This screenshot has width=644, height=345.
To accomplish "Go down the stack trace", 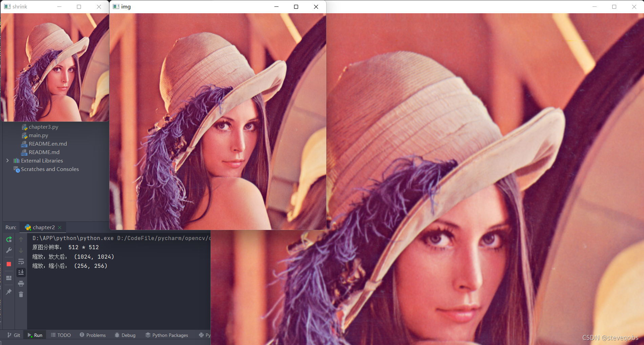I will coord(21,251).
